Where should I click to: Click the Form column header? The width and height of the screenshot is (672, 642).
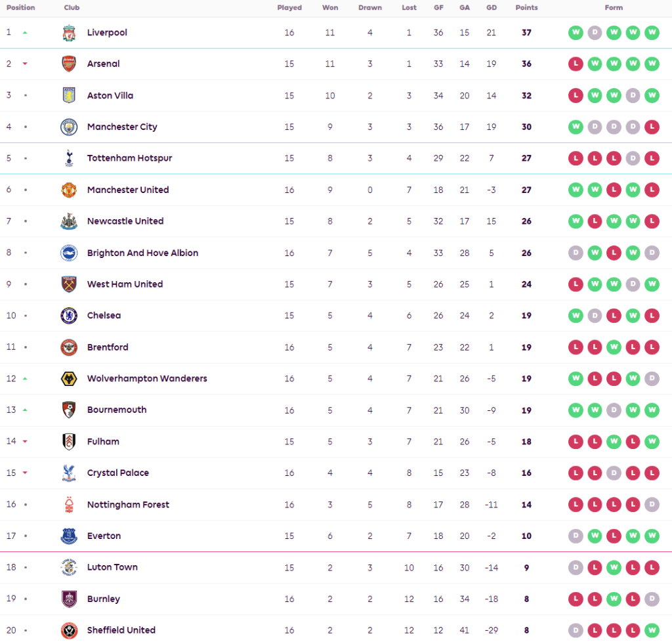click(x=614, y=8)
